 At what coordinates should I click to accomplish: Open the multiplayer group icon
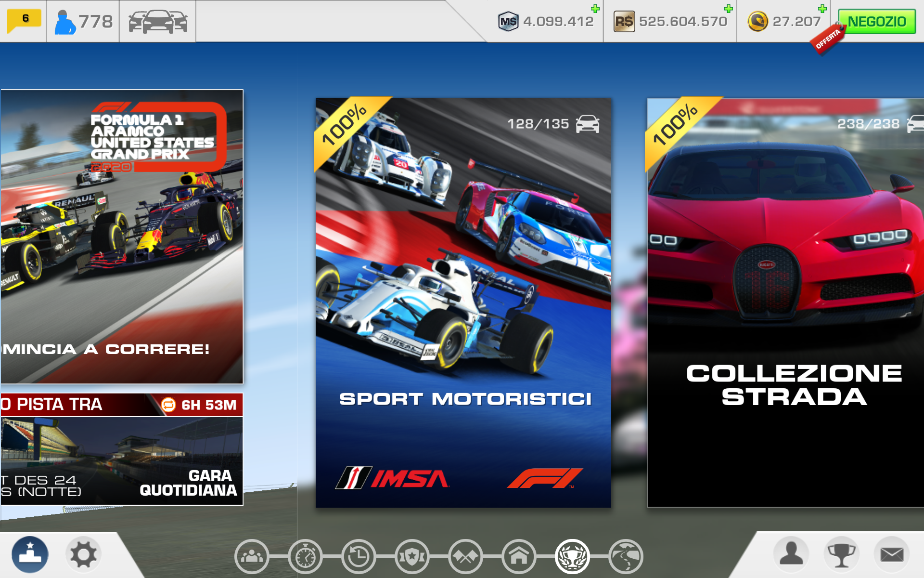coord(251,557)
